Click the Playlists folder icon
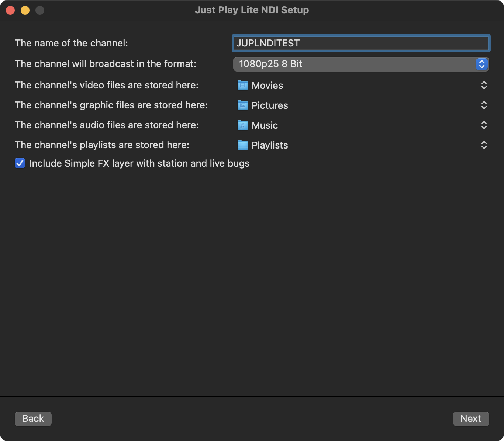The width and height of the screenshot is (504, 441). (x=242, y=145)
